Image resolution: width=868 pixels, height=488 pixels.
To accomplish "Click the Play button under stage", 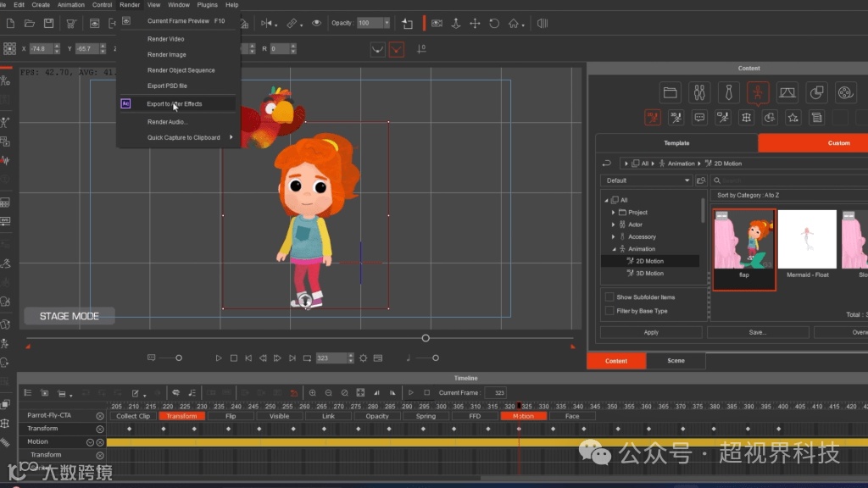I will [x=219, y=358].
